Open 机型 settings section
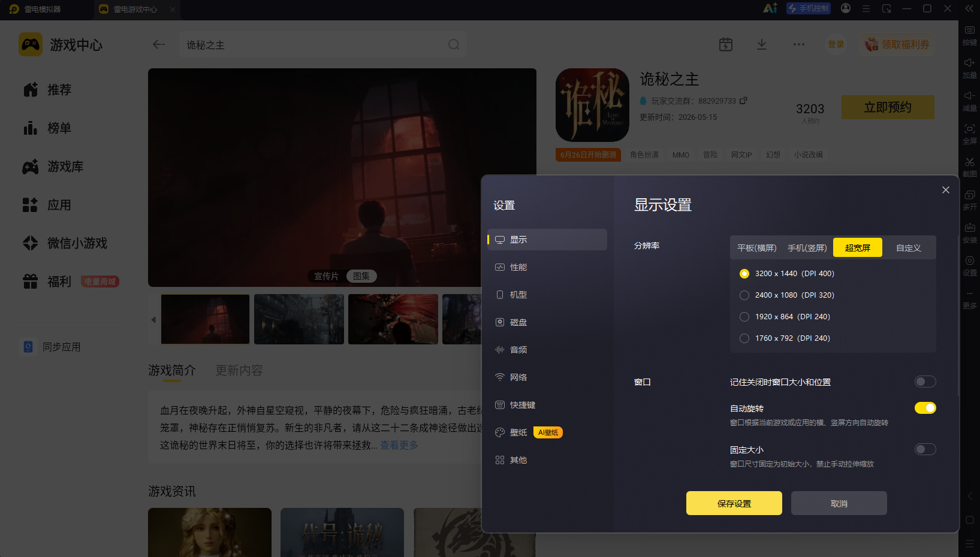This screenshot has width=980, height=557. coord(547,295)
